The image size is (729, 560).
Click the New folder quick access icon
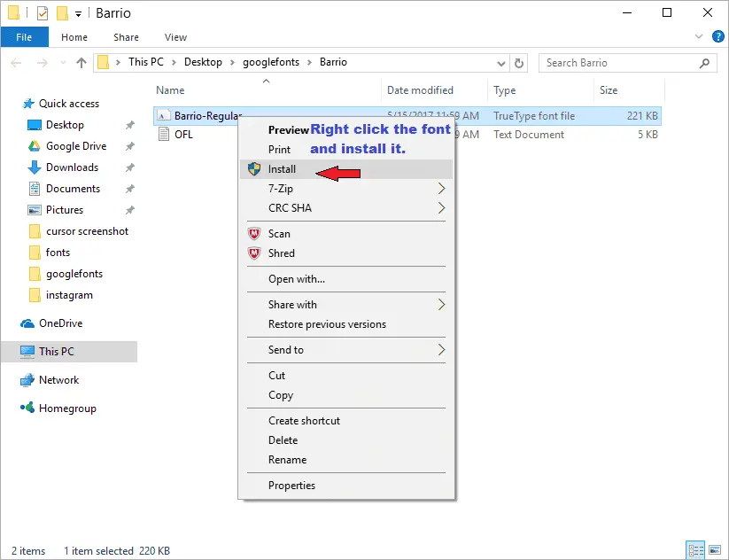click(x=62, y=13)
